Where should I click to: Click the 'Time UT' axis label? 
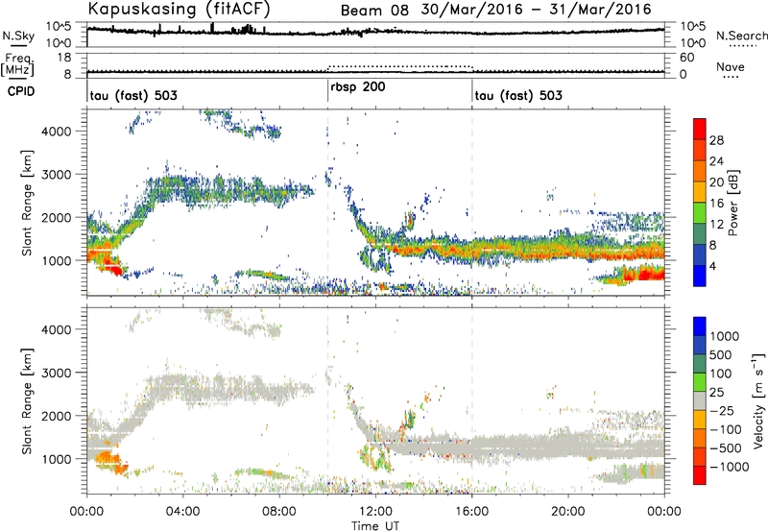(x=375, y=526)
